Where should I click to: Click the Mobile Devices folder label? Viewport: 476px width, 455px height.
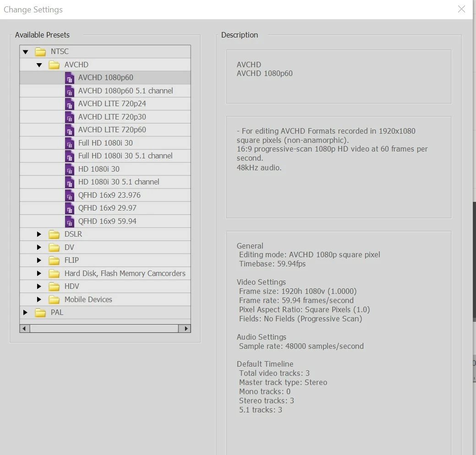pyautogui.click(x=88, y=299)
